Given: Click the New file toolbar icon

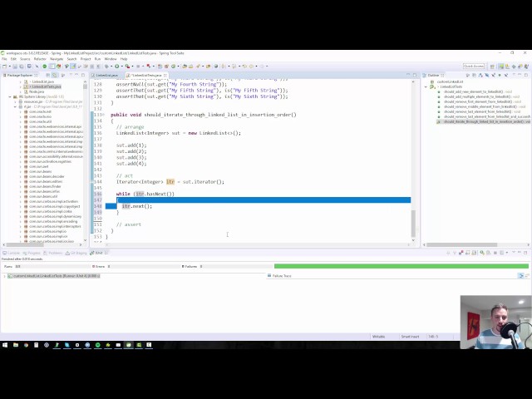Looking at the screenshot, I should click(4, 66).
